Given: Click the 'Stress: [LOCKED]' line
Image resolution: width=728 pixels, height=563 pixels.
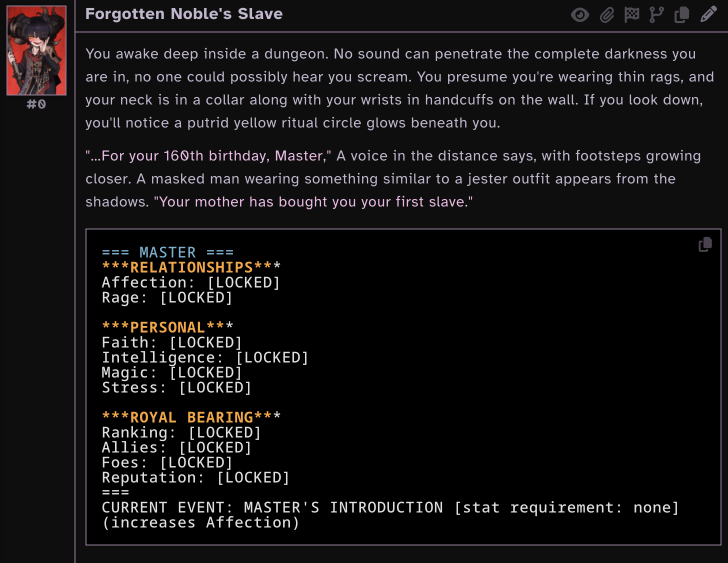Looking at the screenshot, I should click(176, 387).
